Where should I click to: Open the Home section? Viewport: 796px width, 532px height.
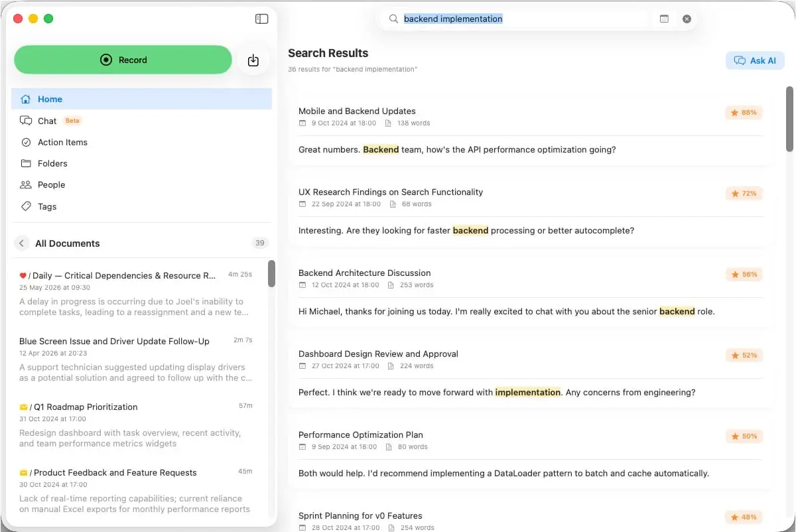point(141,99)
